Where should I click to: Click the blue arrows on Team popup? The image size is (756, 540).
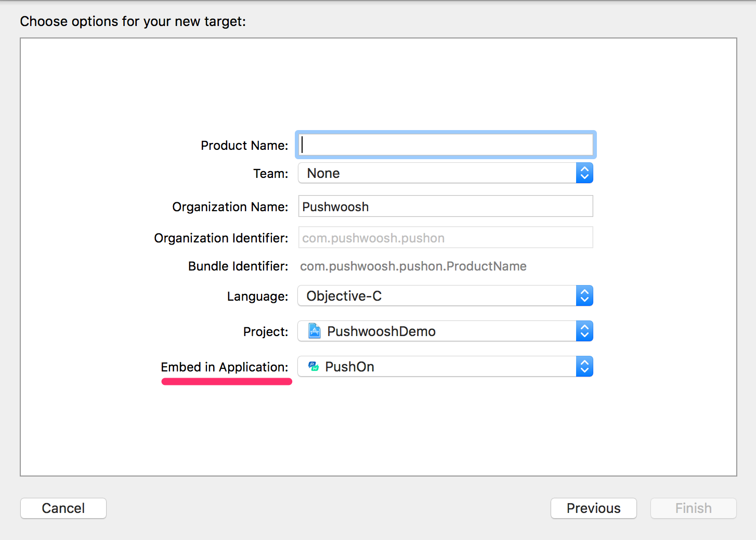click(584, 173)
